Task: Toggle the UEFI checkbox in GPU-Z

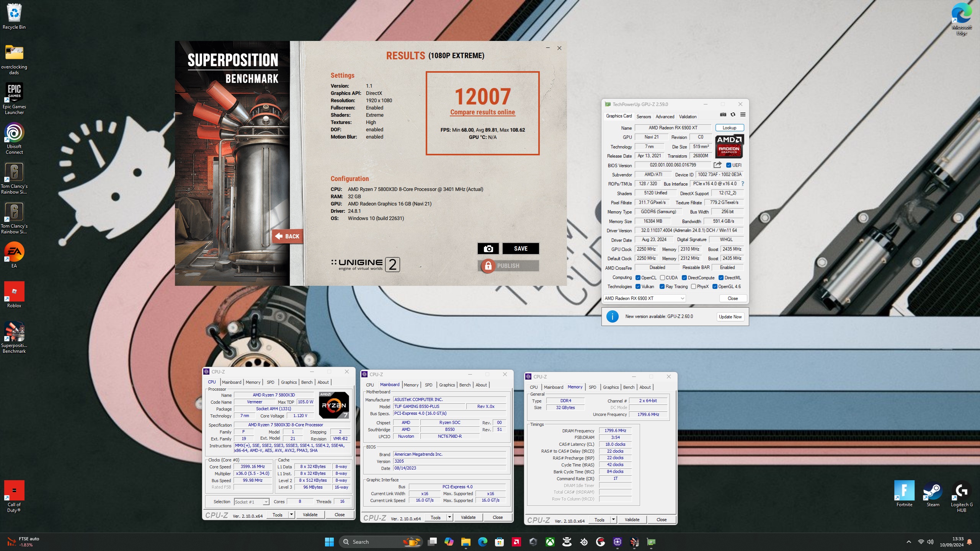Action: tap(728, 165)
